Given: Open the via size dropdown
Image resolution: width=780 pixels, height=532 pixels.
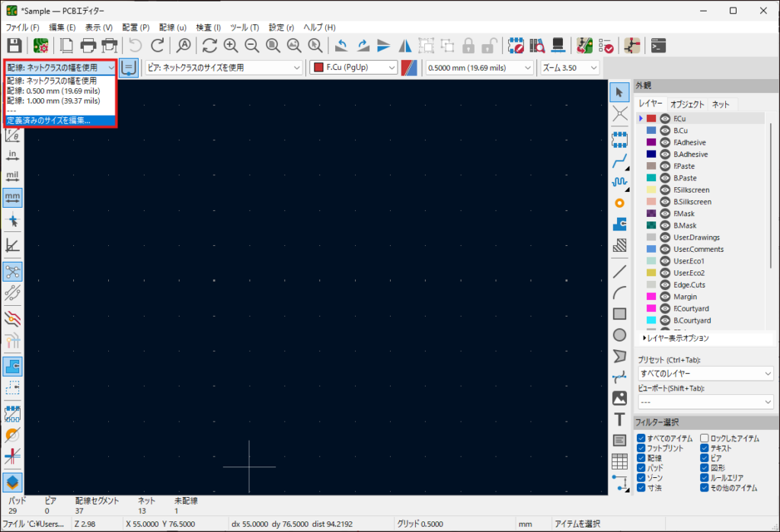Looking at the screenshot, I should 223,68.
